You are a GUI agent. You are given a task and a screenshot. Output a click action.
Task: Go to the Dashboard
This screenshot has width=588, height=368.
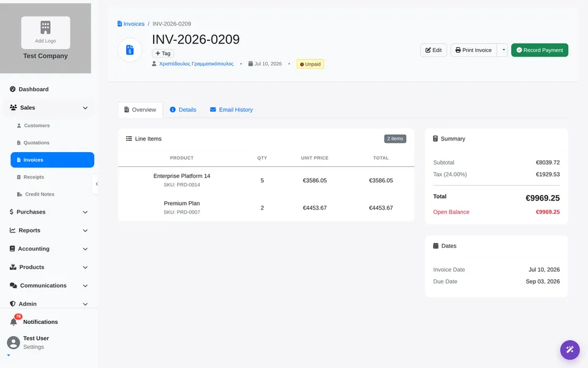tap(49, 89)
